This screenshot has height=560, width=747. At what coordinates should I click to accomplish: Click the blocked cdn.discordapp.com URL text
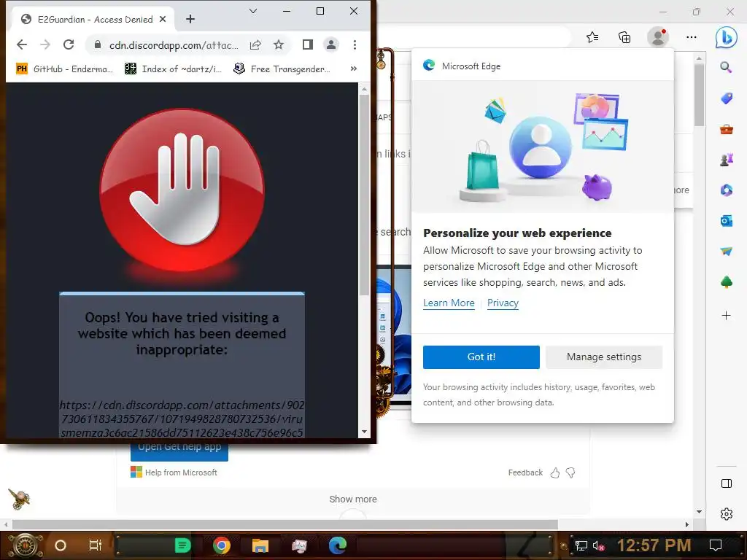click(x=182, y=419)
